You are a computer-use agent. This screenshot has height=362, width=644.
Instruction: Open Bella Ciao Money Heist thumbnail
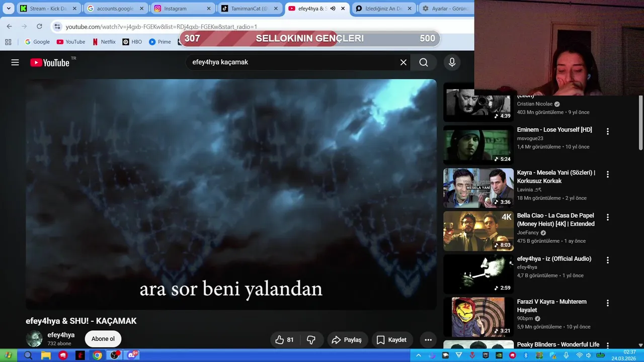click(478, 231)
